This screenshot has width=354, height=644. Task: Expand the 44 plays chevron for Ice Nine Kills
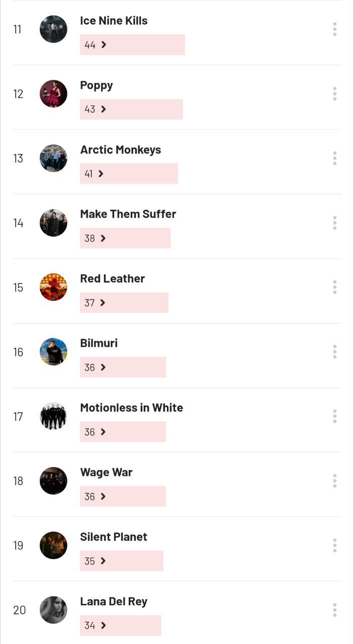tap(104, 45)
